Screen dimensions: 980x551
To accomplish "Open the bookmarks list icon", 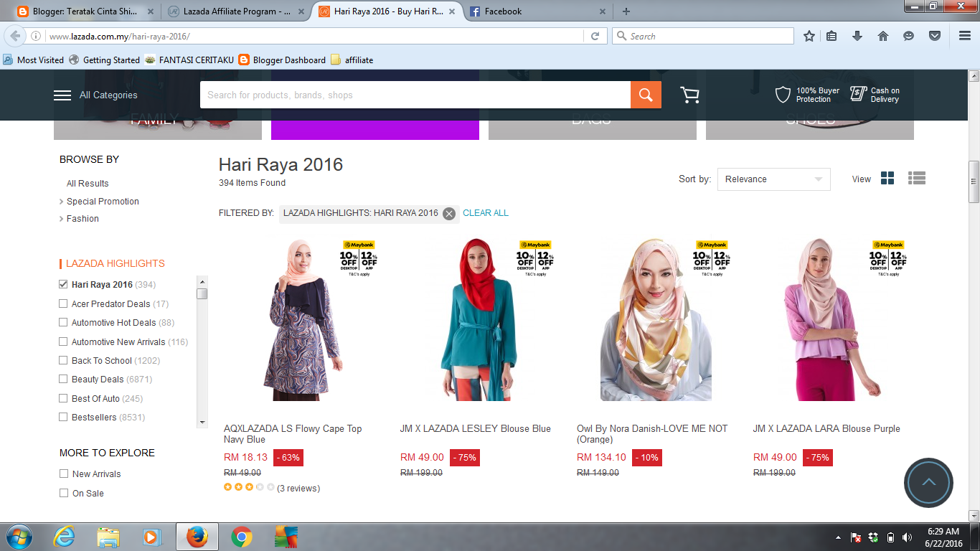I will 831,36.
